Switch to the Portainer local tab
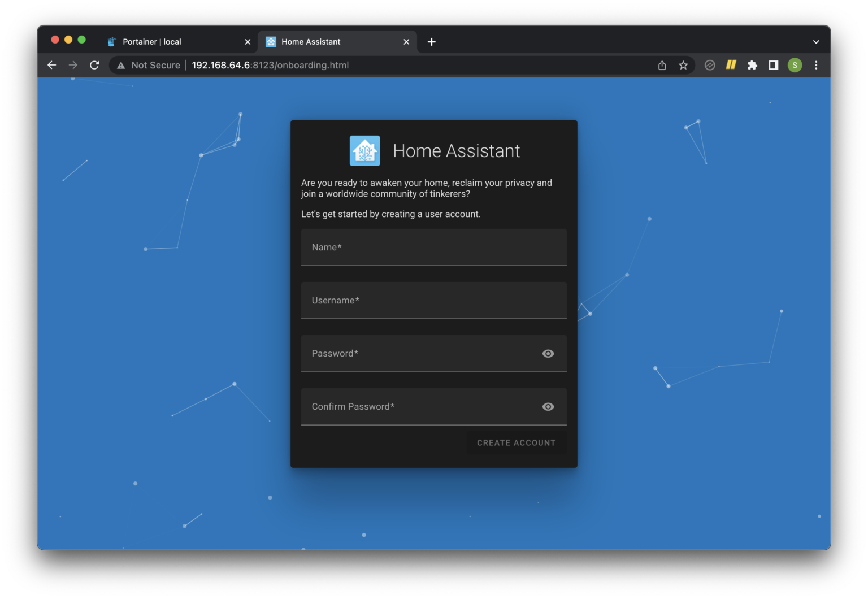Screen dimensions: 868x599 click(170, 41)
